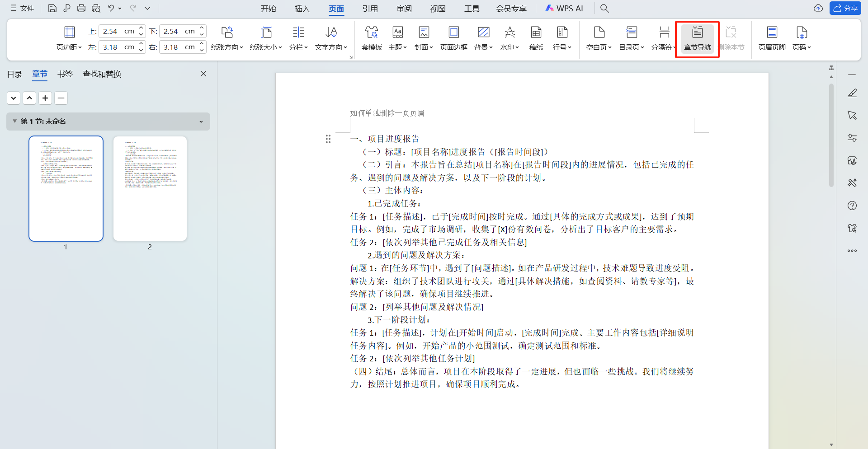This screenshot has width=868, height=449.
Task: Open the 页码 dropdown
Action: coord(802,47)
